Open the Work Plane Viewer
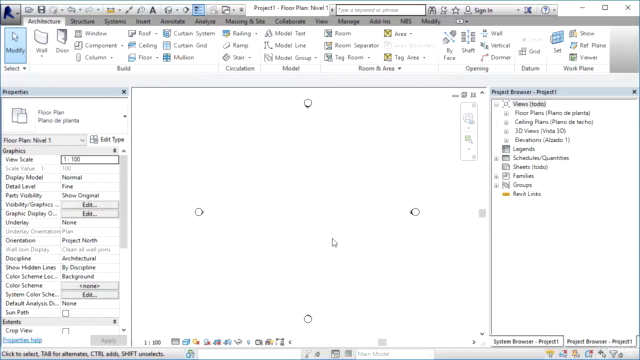 point(583,58)
